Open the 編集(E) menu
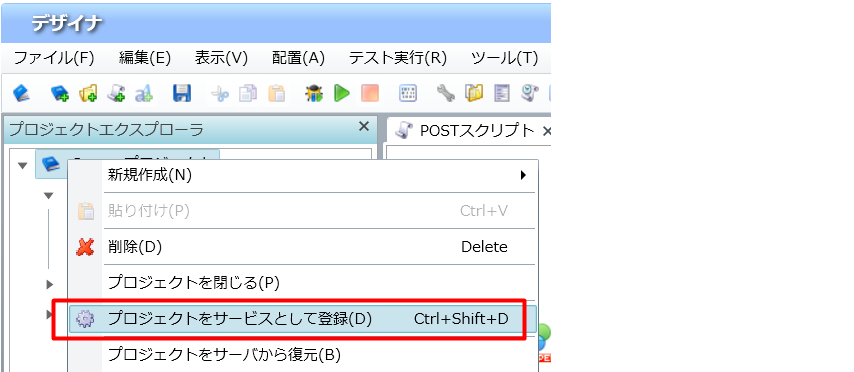 [x=145, y=58]
